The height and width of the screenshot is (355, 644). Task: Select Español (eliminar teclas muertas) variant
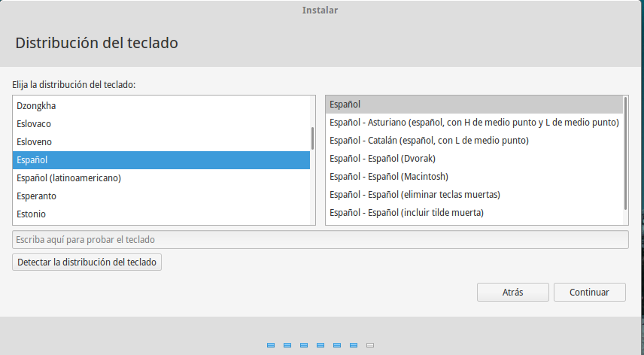(415, 195)
